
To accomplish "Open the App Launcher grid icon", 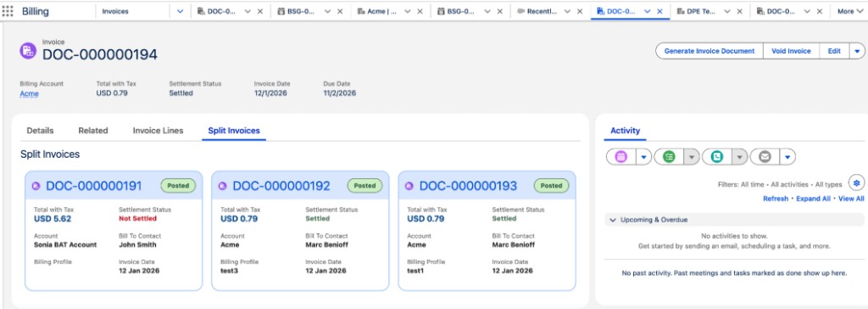I will tap(8, 11).
